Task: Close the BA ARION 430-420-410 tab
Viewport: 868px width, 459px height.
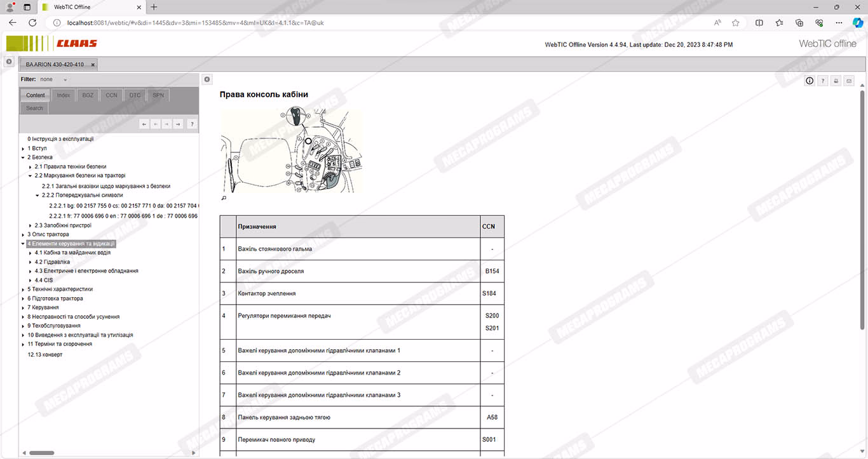Action: (x=93, y=65)
